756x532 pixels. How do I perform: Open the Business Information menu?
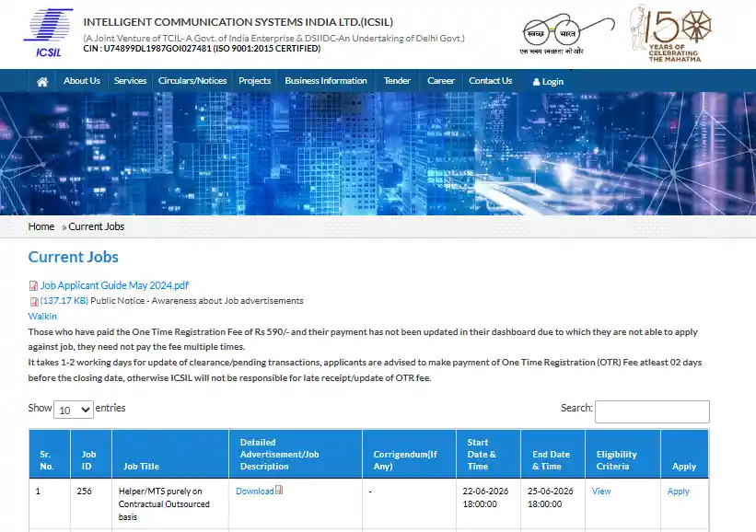[x=326, y=81]
